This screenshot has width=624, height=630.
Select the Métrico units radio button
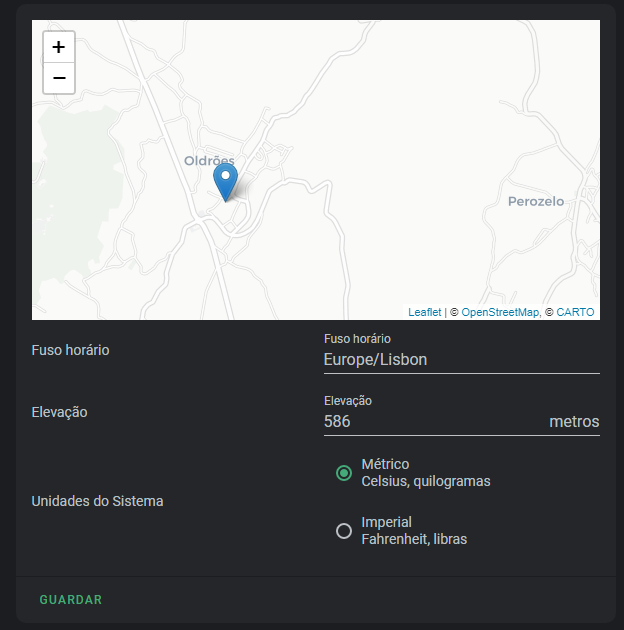click(344, 472)
